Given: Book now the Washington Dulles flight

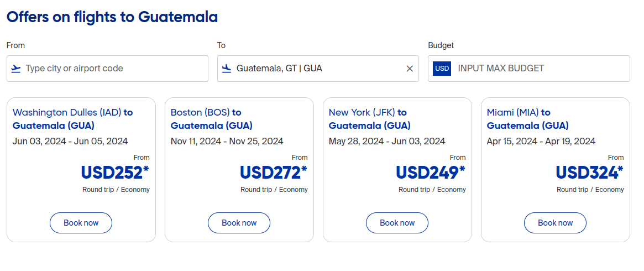Looking at the screenshot, I should point(81,223).
